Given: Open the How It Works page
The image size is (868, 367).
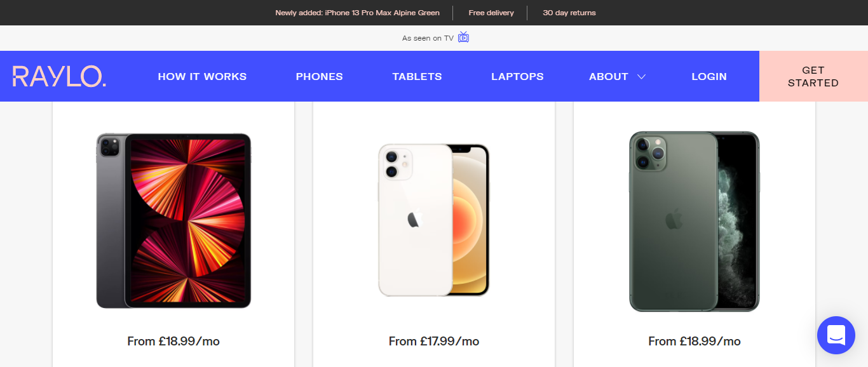Looking at the screenshot, I should tap(202, 77).
